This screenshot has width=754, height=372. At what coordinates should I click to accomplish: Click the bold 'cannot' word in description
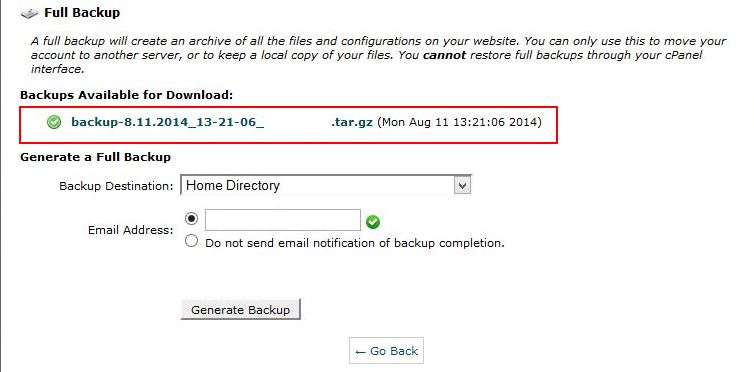point(444,55)
